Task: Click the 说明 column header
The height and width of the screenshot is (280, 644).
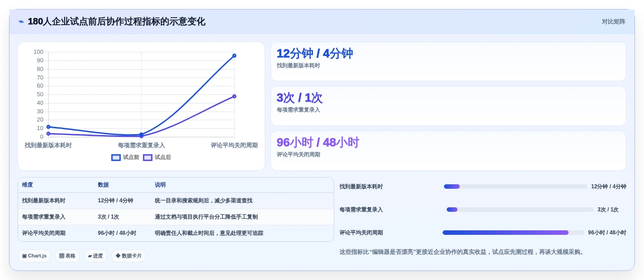Action: pos(160,185)
